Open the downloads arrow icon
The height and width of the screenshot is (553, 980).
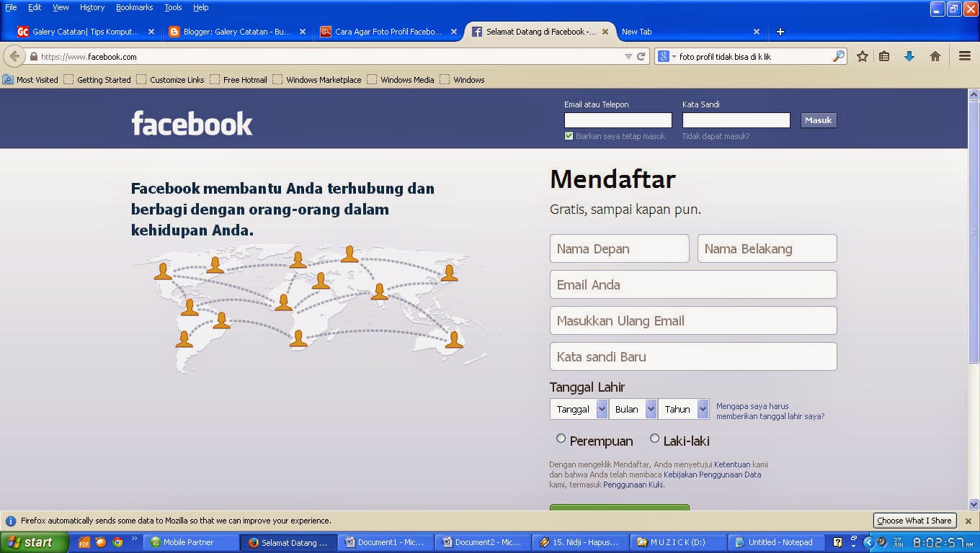[x=909, y=56]
